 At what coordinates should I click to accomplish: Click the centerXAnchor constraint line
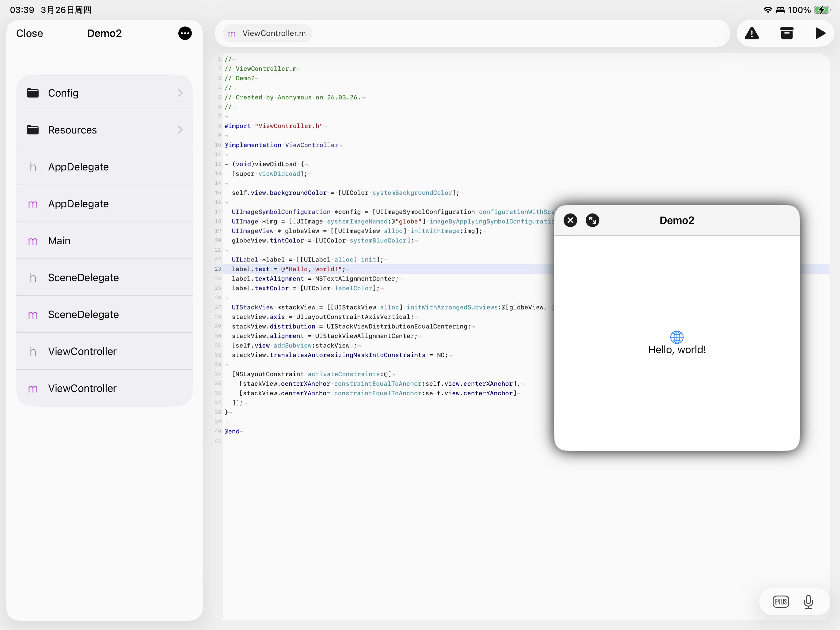380,383
